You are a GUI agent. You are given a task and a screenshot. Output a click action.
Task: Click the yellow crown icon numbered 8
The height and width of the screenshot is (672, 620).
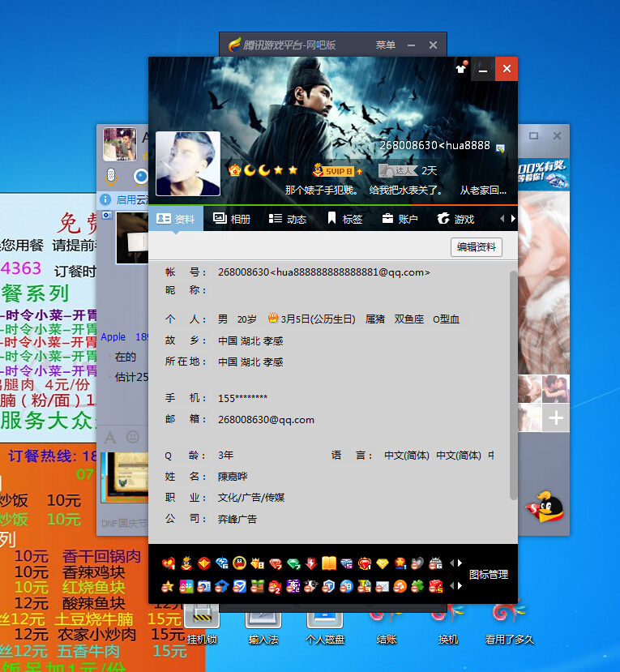pos(258,563)
